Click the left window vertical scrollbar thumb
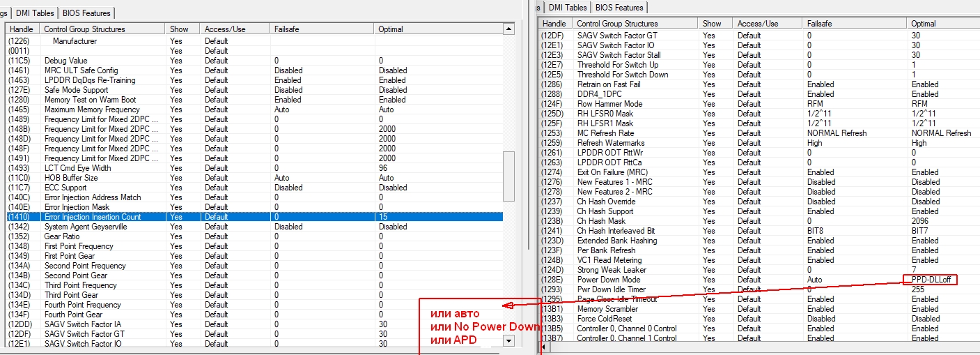The image size is (980, 355). click(509, 178)
